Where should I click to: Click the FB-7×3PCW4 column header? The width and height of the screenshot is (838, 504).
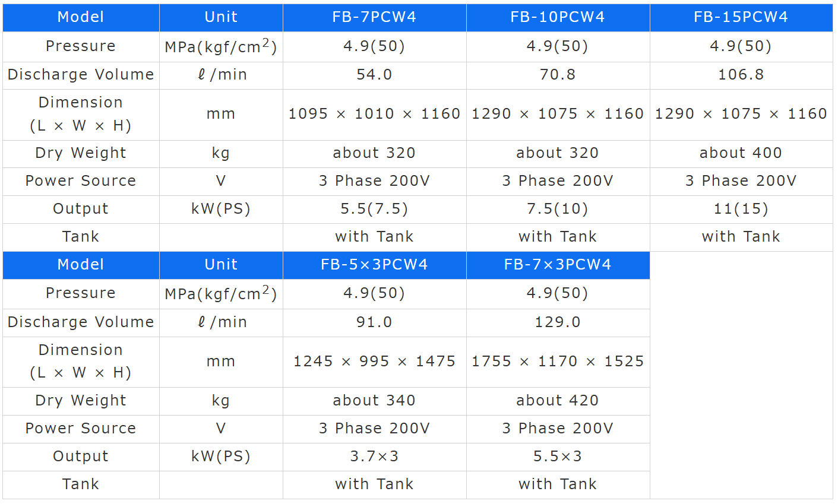coord(558,265)
